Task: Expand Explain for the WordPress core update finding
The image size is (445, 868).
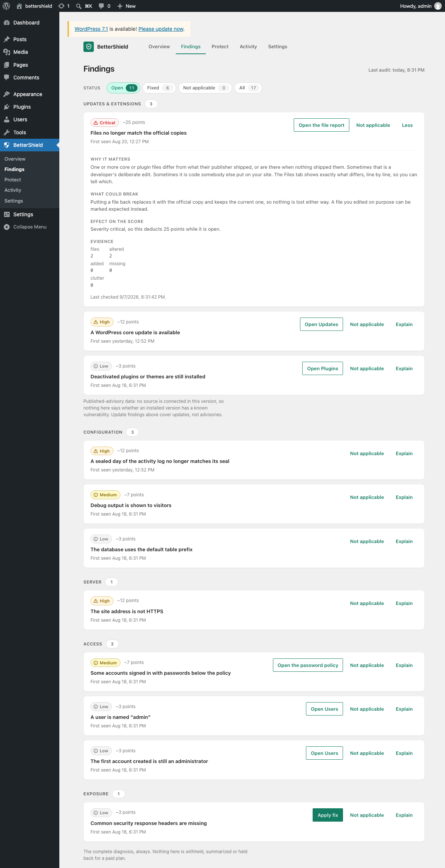Action: pyautogui.click(x=404, y=325)
